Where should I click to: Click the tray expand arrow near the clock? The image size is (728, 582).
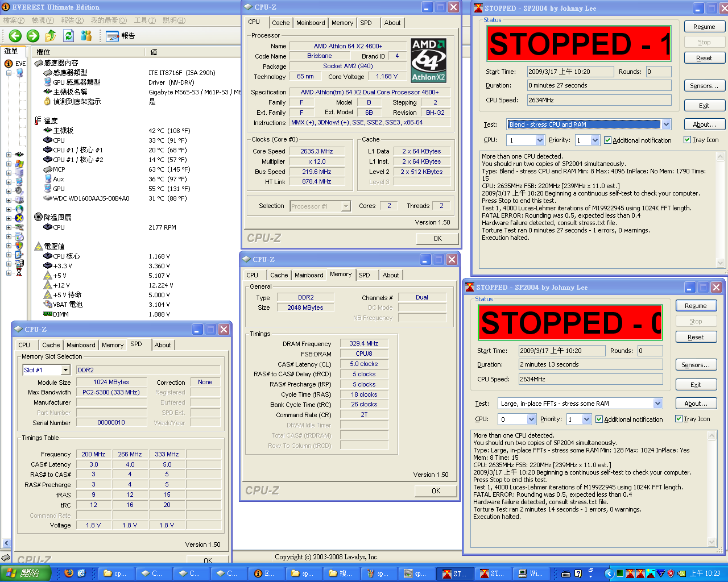tap(609, 573)
